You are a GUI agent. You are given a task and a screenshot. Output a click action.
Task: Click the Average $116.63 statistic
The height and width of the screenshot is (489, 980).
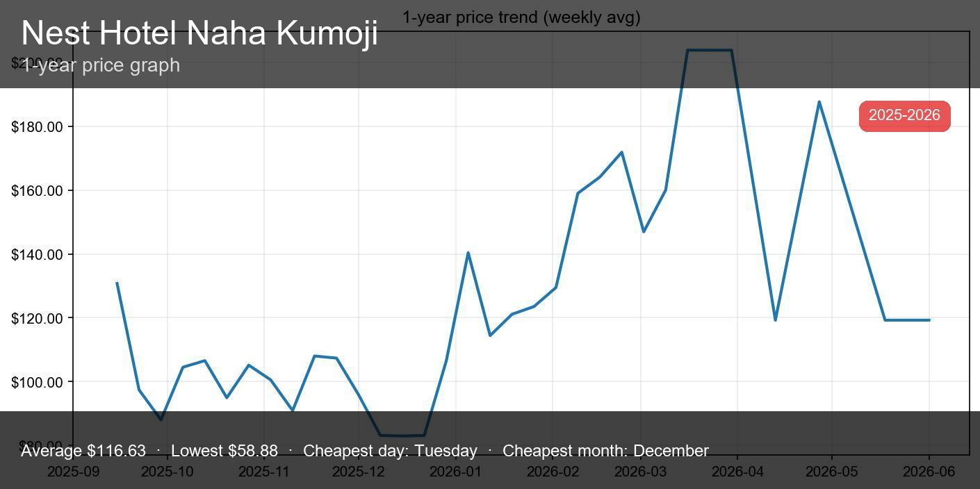(83, 451)
